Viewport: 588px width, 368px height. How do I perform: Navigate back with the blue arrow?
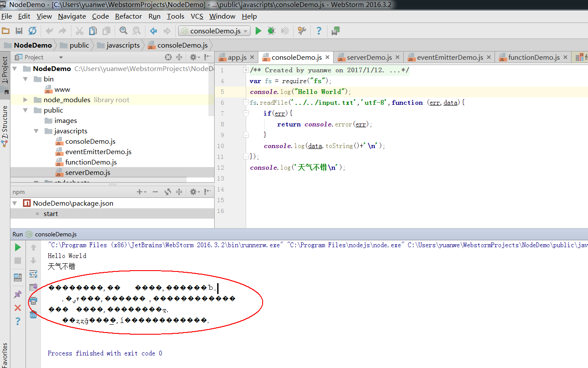point(153,31)
